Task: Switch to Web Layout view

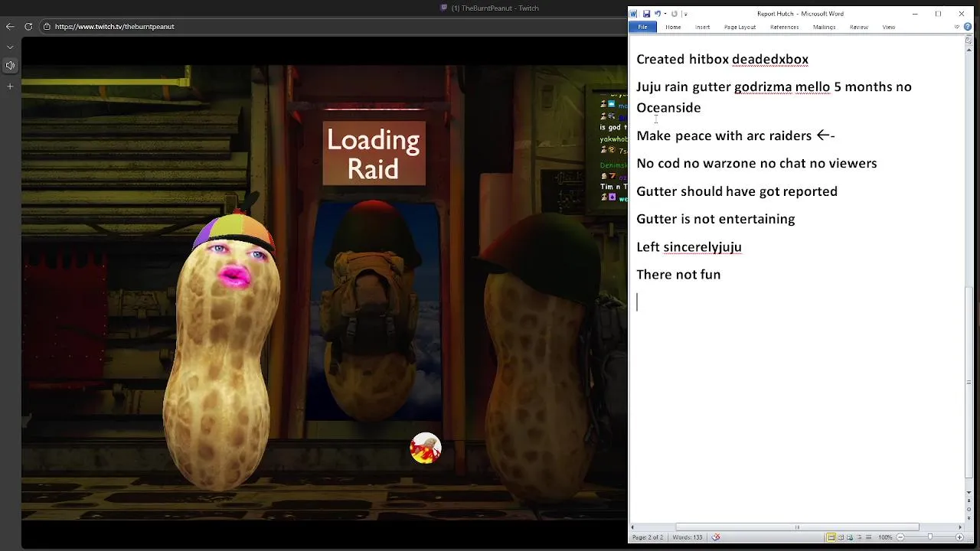Action: 850,537
